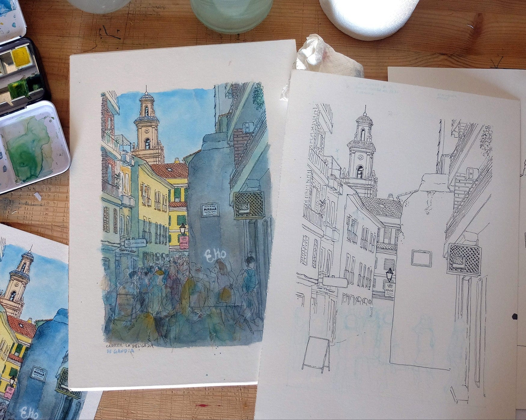Select the green paint pan in the watercolor box
Screen dimensions: 526x420
(19, 88)
